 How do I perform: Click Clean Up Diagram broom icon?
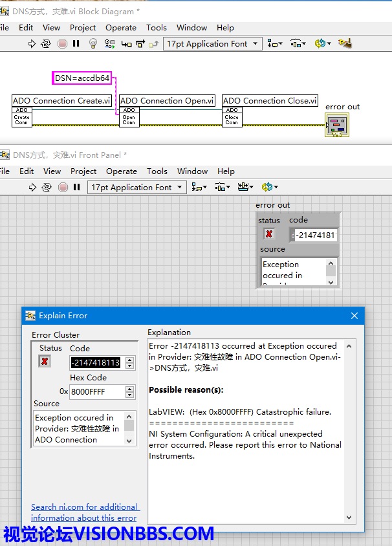point(345,43)
